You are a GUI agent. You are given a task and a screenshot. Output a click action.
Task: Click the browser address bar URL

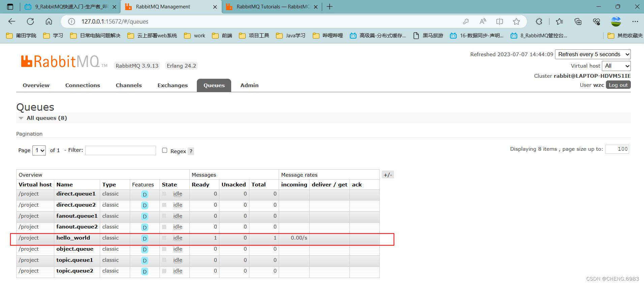tap(115, 22)
